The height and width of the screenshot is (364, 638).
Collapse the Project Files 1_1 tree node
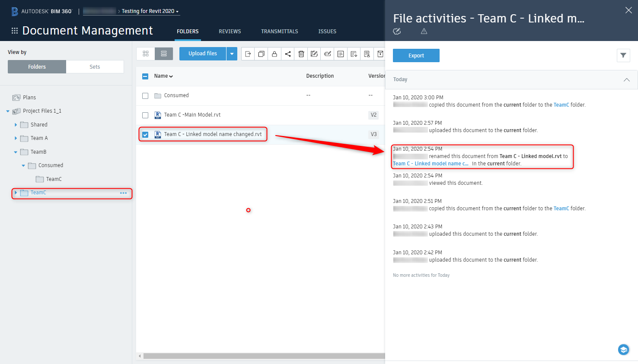coord(7,111)
